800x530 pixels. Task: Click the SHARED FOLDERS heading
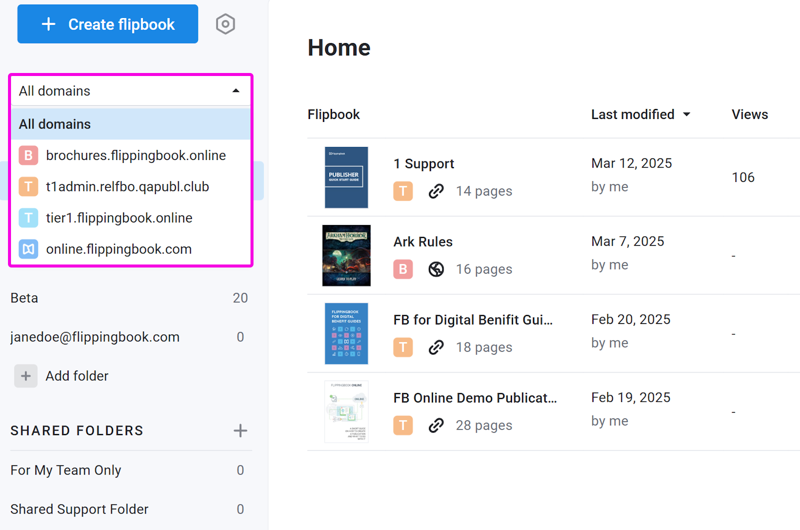pyautogui.click(x=77, y=431)
